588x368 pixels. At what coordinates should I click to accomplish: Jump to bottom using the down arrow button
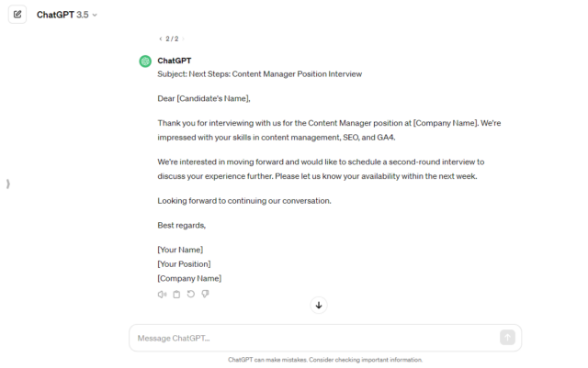point(319,305)
